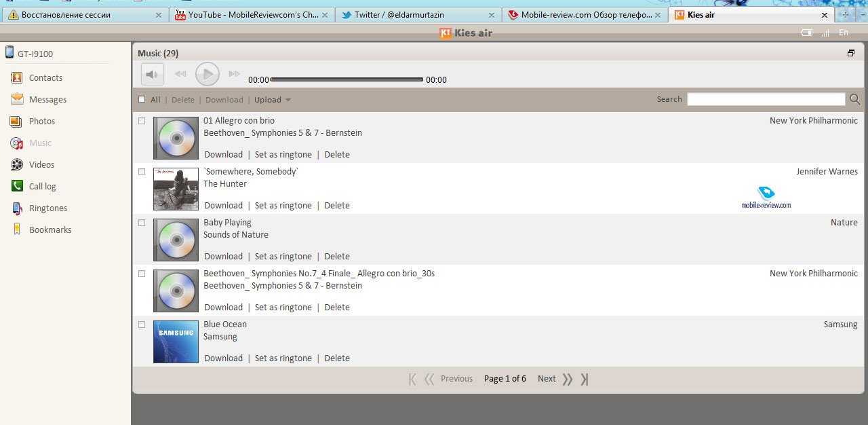The height and width of the screenshot is (425, 868).
Task: Jump to the last page of music
Action: coord(585,379)
